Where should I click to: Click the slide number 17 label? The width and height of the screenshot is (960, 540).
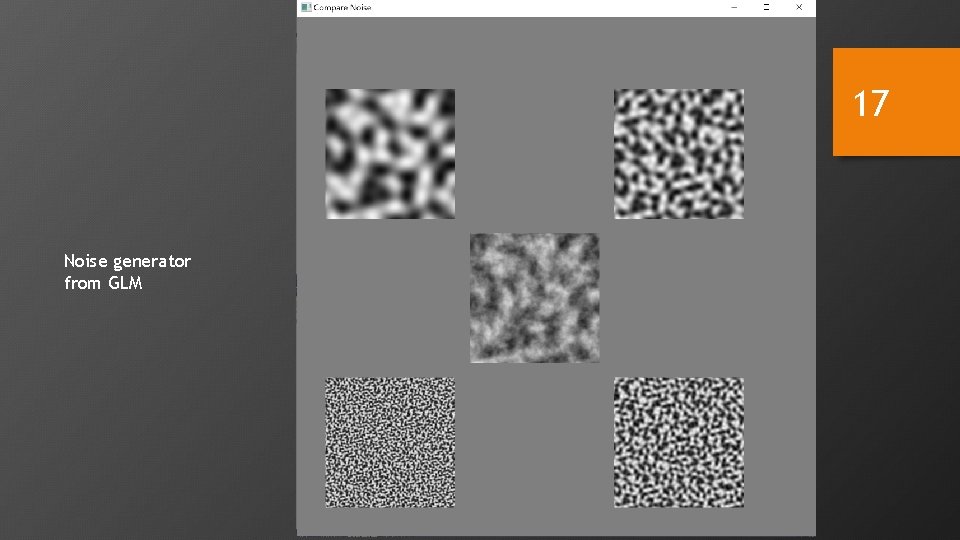coord(871,103)
